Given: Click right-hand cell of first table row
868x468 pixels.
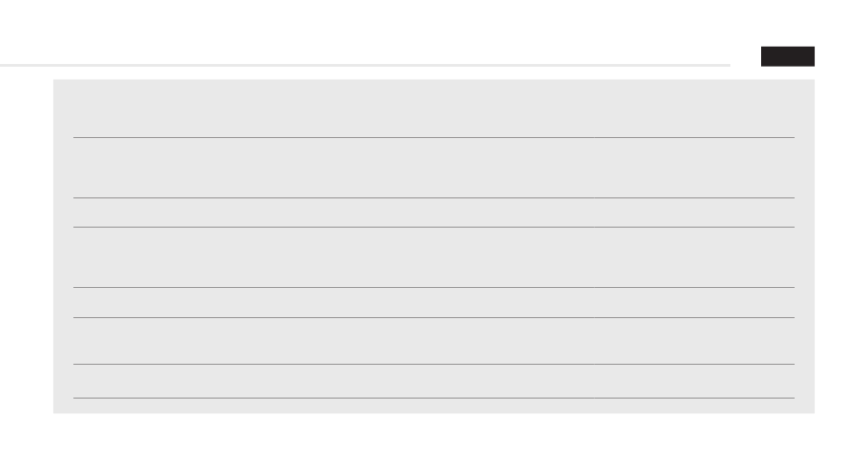Looking at the screenshot, I should (694, 109).
